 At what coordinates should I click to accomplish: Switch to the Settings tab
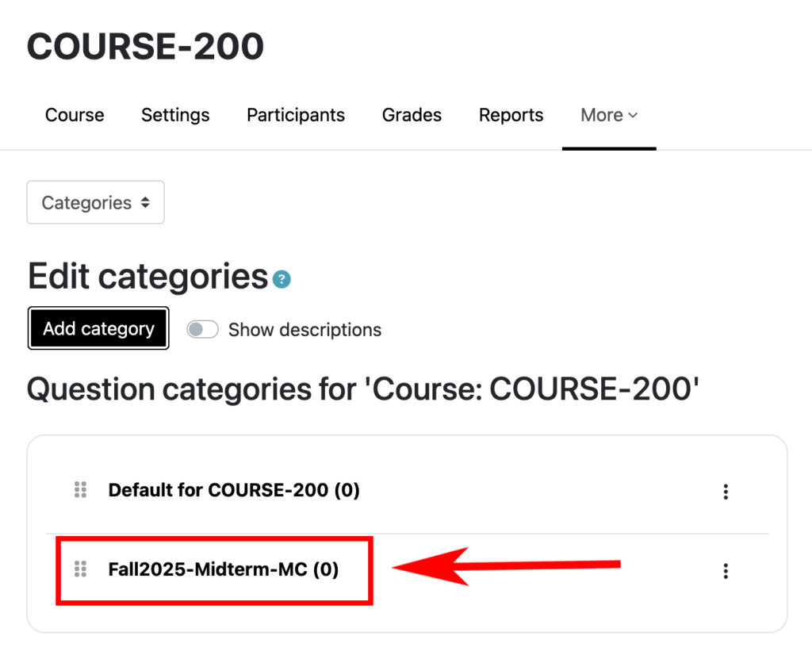pyautogui.click(x=175, y=115)
